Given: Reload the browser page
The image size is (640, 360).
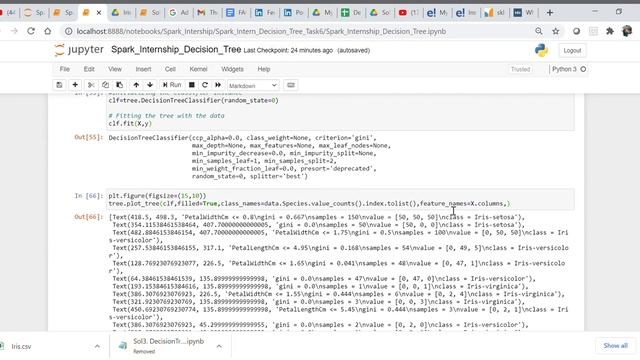Looking at the screenshot, I should [x=31, y=31].
